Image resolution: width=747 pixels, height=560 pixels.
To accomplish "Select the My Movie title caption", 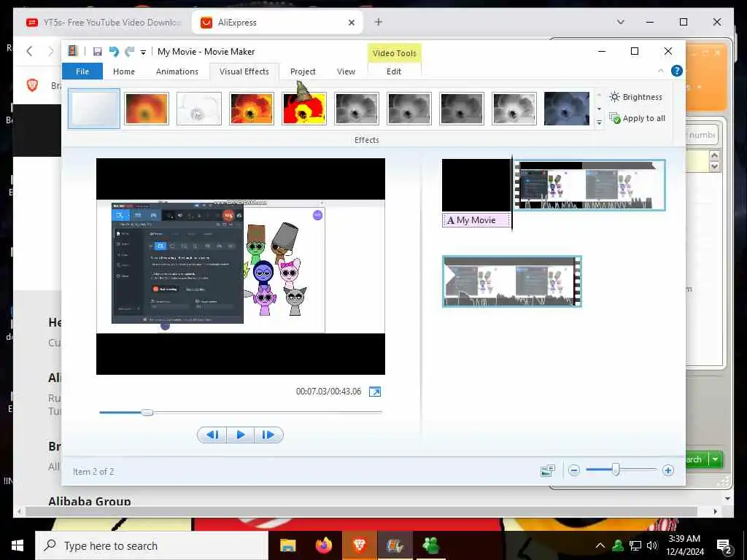I will (x=476, y=220).
